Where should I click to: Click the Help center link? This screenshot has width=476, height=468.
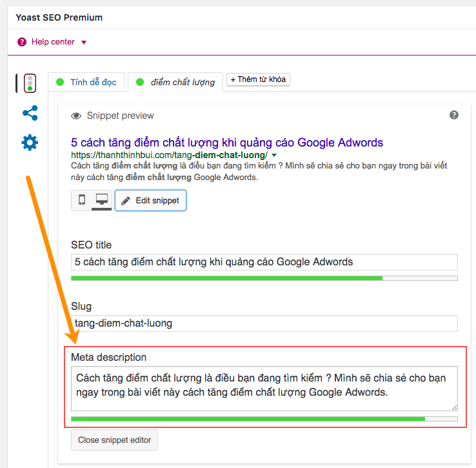point(53,41)
